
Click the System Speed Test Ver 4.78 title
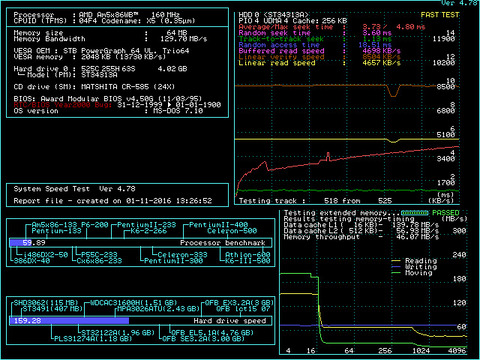pos(74,189)
